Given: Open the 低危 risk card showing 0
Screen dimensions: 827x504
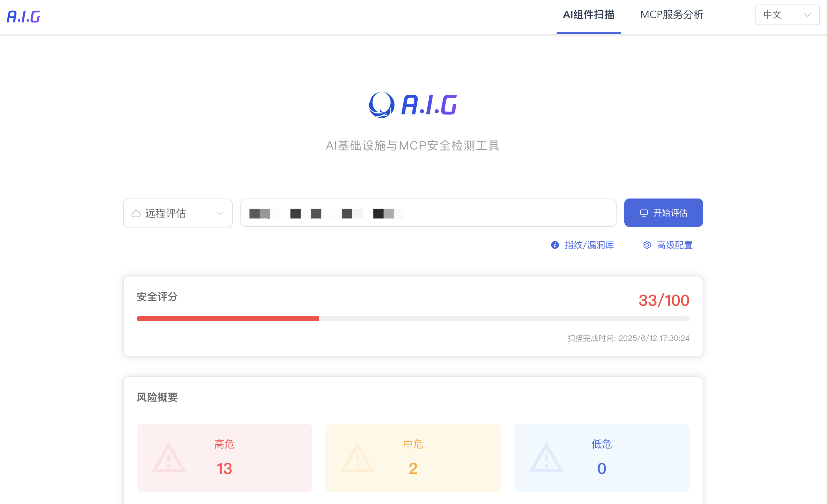Looking at the screenshot, I should coord(601,458).
